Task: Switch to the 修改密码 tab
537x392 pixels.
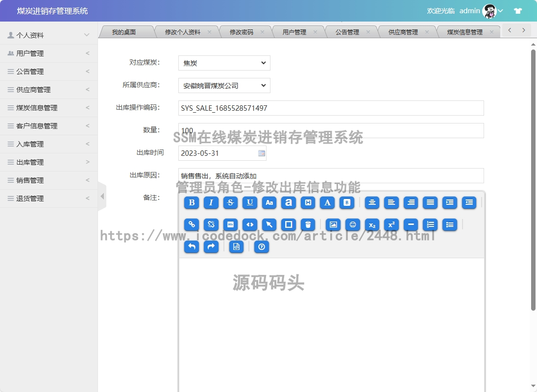Action: click(242, 32)
